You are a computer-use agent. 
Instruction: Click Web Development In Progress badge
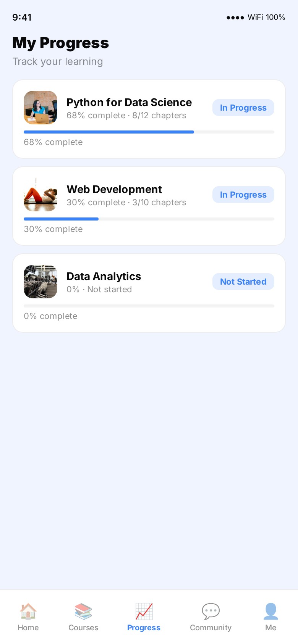(x=243, y=195)
